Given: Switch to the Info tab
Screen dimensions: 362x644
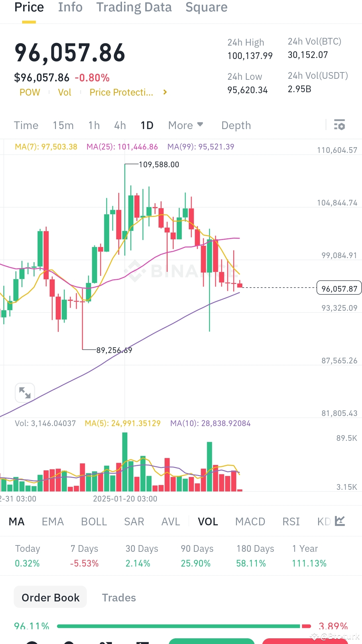Looking at the screenshot, I should click(70, 7).
